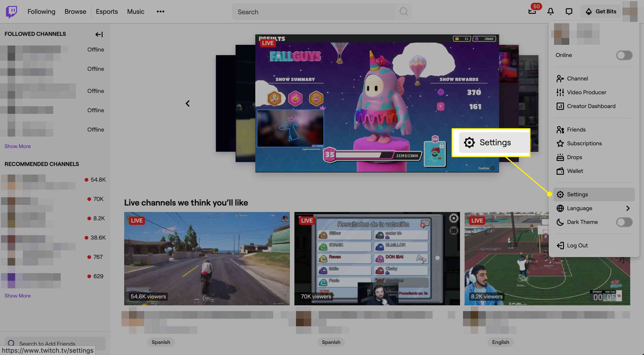Click the Browse navigation link
The height and width of the screenshot is (355, 644).
pyautogui.click(x=75, y=11)
